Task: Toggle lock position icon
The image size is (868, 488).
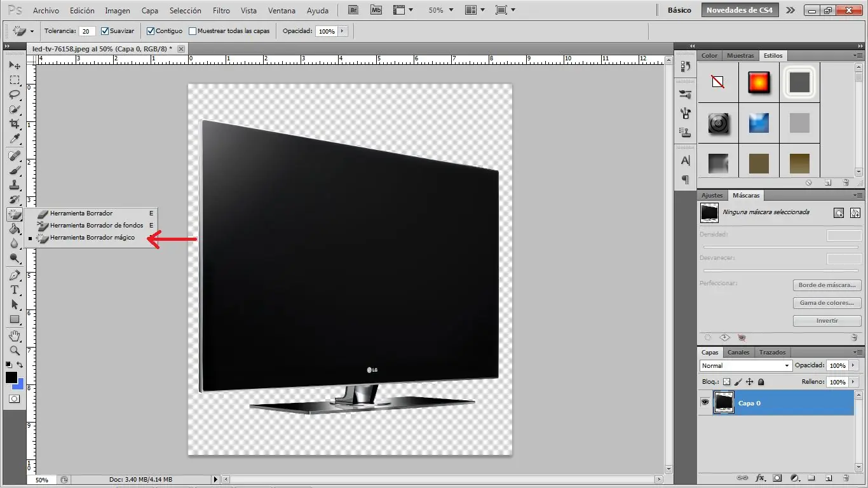Action: tap(749, 382)
